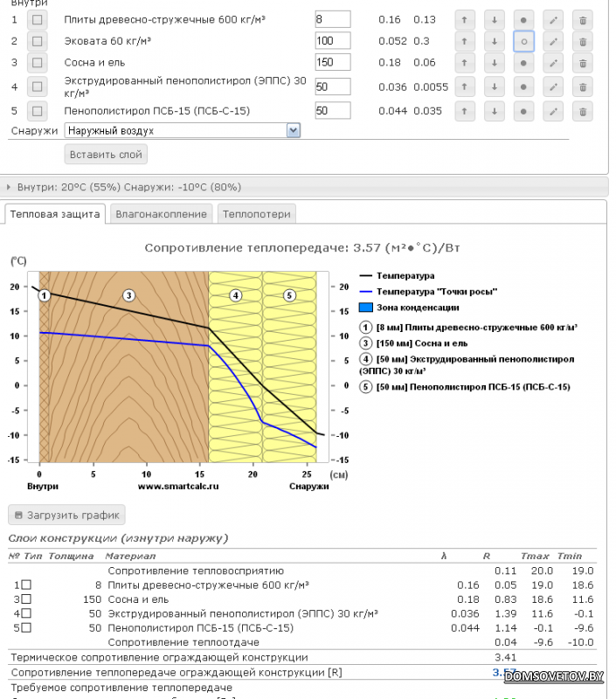
Task: Click the layer 3 marker on the chart
Action: click(128, 295)
